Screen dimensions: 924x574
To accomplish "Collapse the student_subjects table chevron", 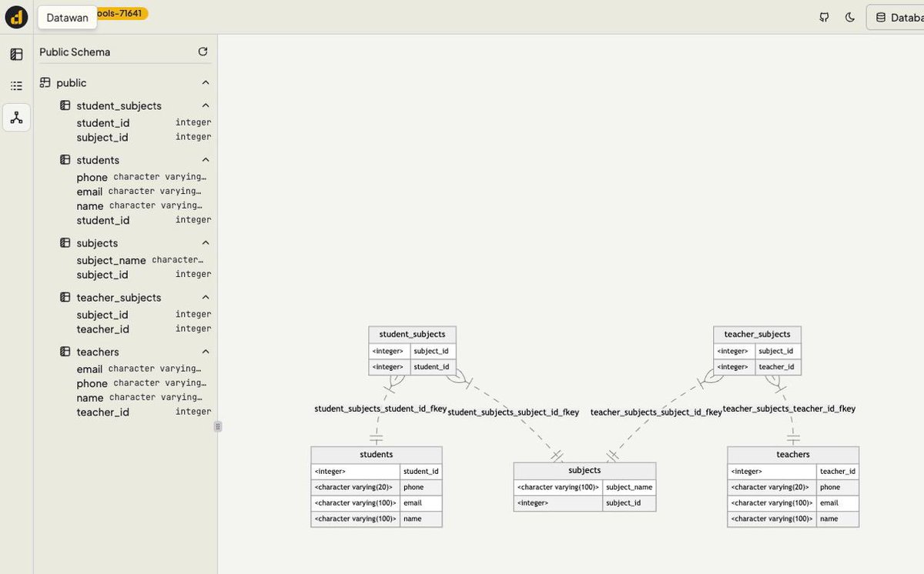I will pyautogui.click(x=206, y=105).
